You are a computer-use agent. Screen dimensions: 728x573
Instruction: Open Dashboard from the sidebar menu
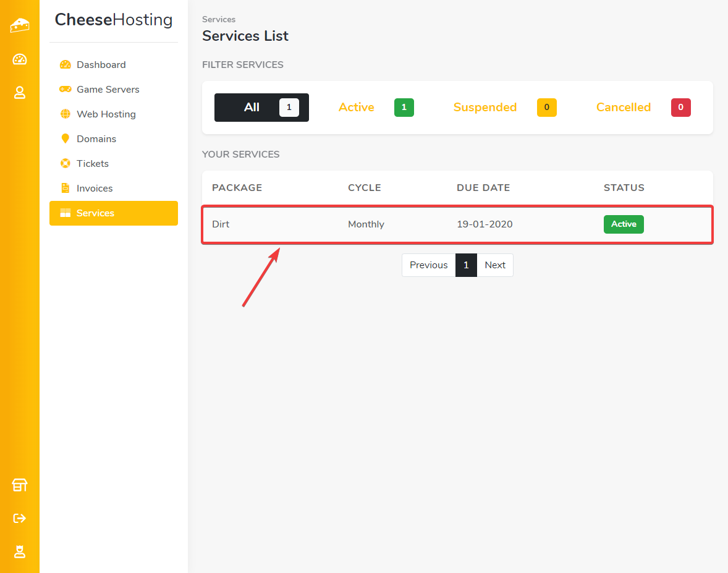[x=101, y=65]
